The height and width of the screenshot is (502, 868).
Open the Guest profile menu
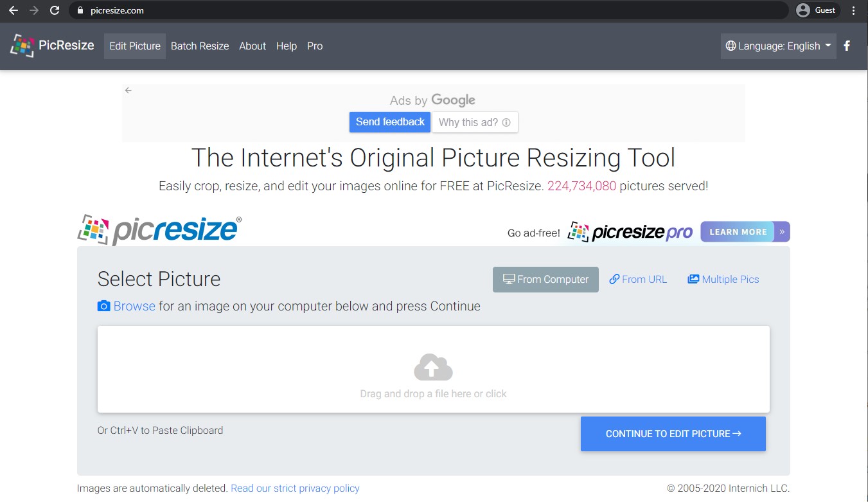point(817,10)
